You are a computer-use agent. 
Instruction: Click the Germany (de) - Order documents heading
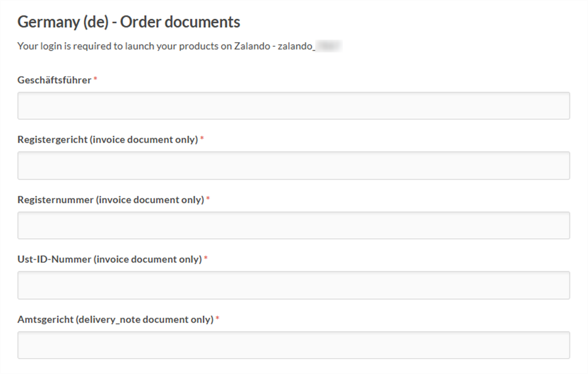(129, 22)
